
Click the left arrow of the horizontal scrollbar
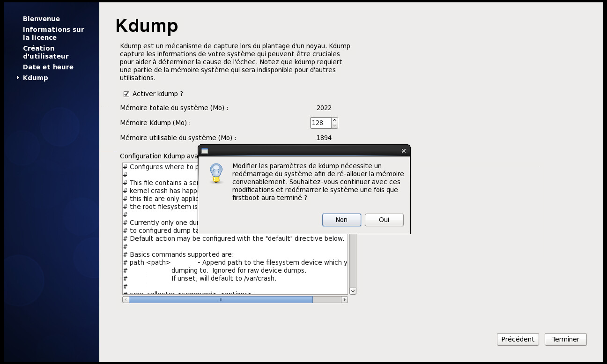[x=126, y=299]
